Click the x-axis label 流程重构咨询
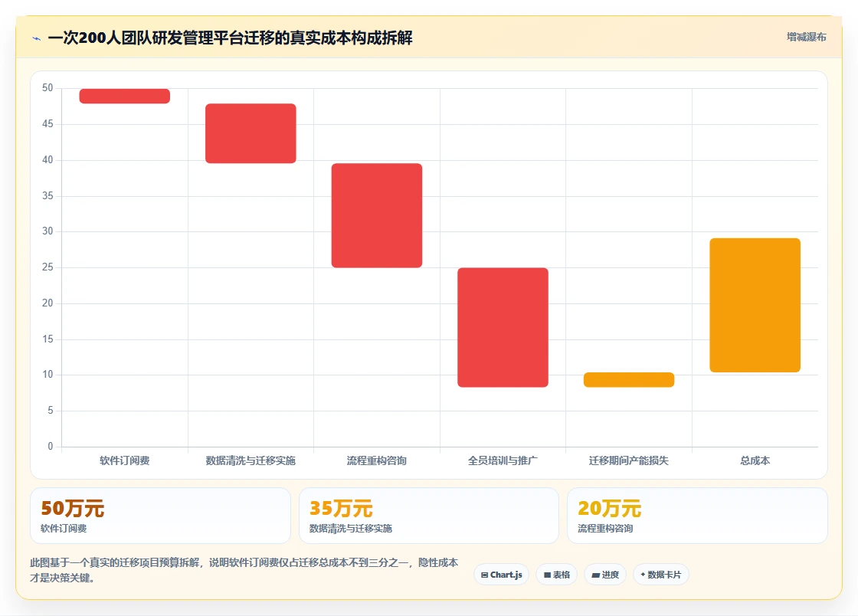Image resolution: width=858 pixels, height=616 pixels. click(377, 460)
